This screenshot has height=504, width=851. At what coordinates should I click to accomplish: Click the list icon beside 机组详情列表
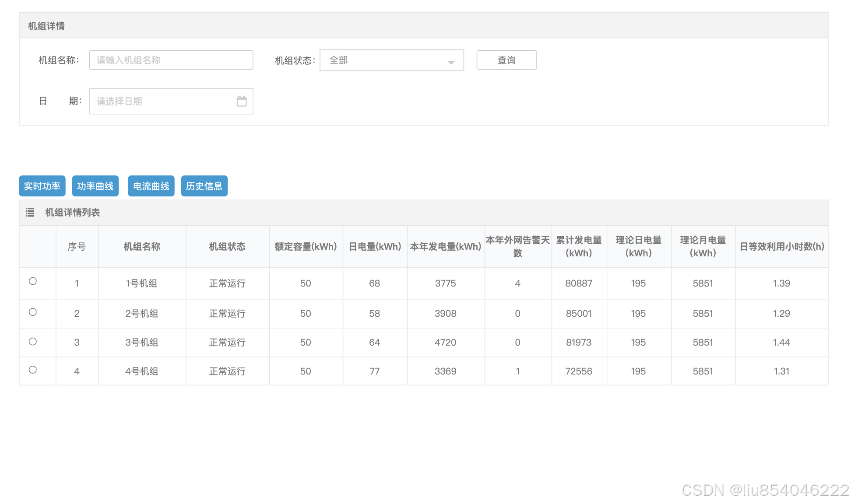30,213
